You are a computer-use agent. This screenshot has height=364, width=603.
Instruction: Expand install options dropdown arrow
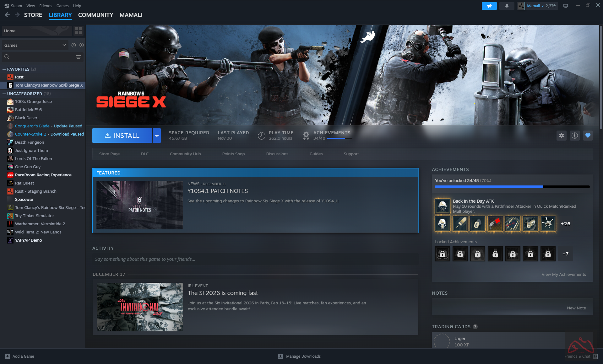(157, 136)
